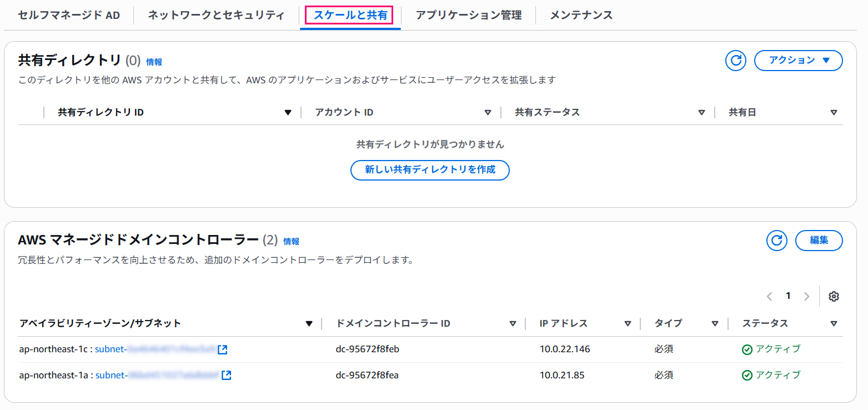Switch to セルフマネージド AD tab
This screenshot has width=868, height=410.
(x=69, y=15)
